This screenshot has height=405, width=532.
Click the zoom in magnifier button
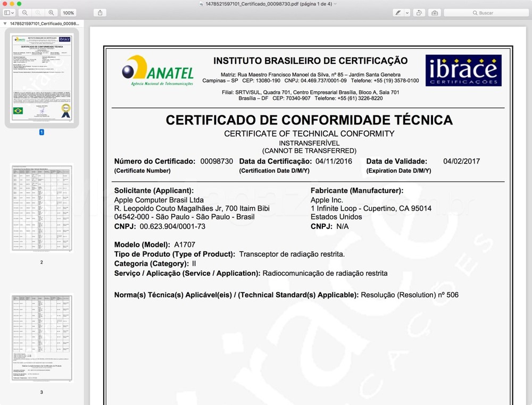[51, 12]
